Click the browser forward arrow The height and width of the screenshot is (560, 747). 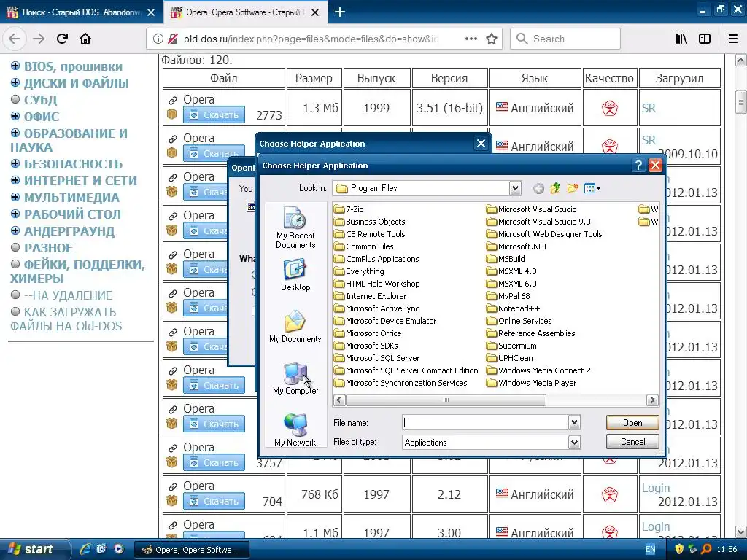click(x=39, y=39)
